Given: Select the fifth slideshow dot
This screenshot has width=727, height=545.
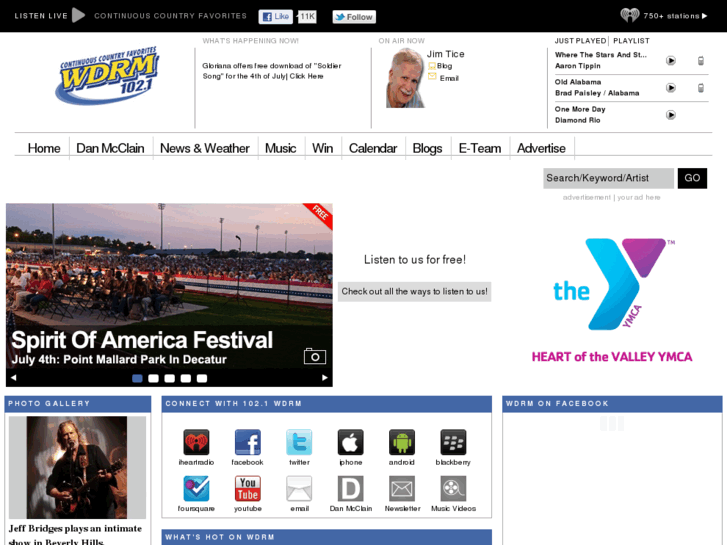Looking at the screenshot, I should [x=202, y=378].
